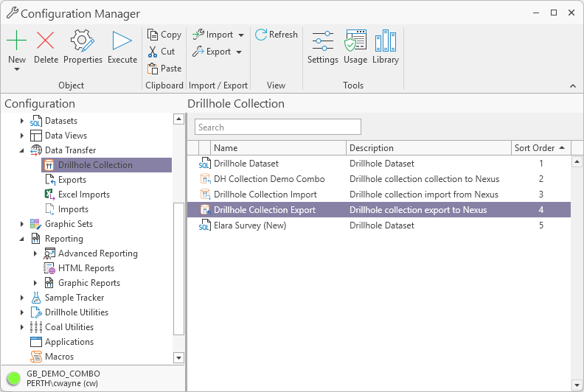The width and height of the screenshot is (584, 392).
Task: Click the green New plus icon
Action: 16,41
